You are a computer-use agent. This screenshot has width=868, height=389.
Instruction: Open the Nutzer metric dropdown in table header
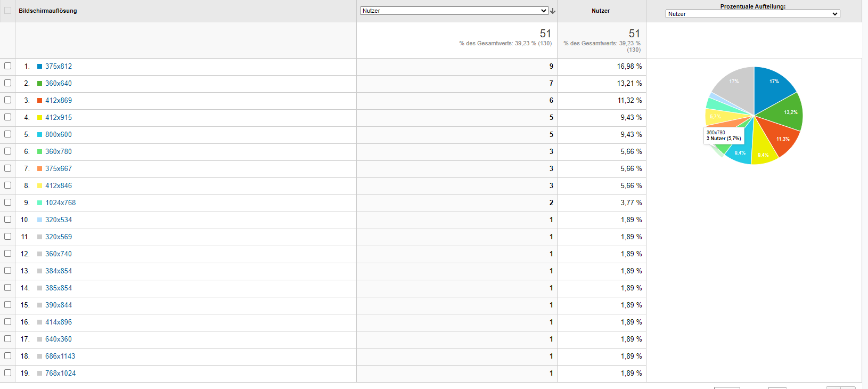454,11
